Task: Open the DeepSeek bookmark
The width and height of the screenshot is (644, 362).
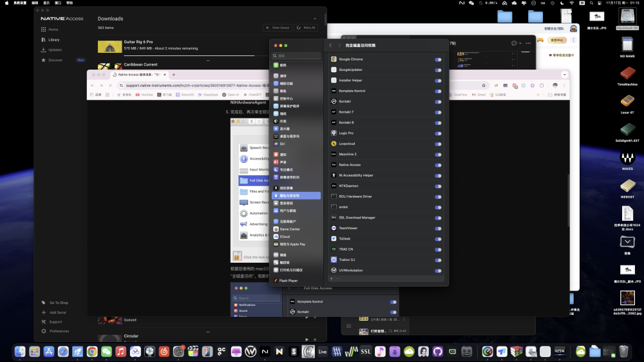Action: coord(208,95)
